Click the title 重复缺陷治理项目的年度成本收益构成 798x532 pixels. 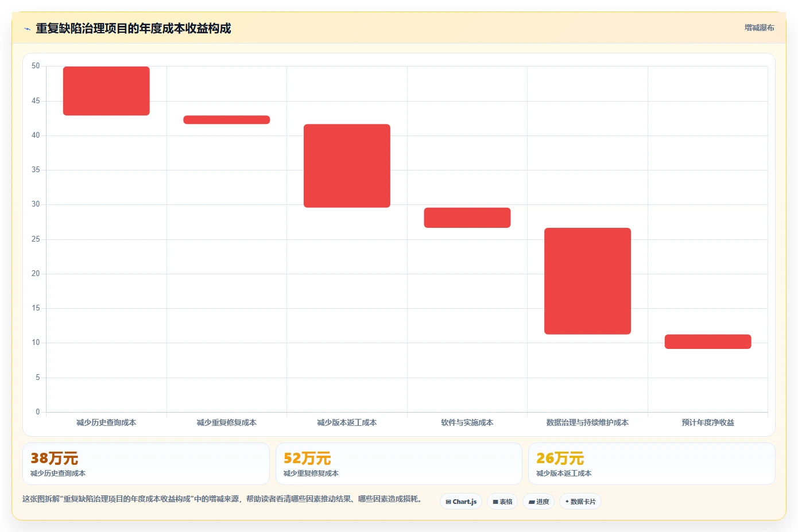tap(133, 28)
